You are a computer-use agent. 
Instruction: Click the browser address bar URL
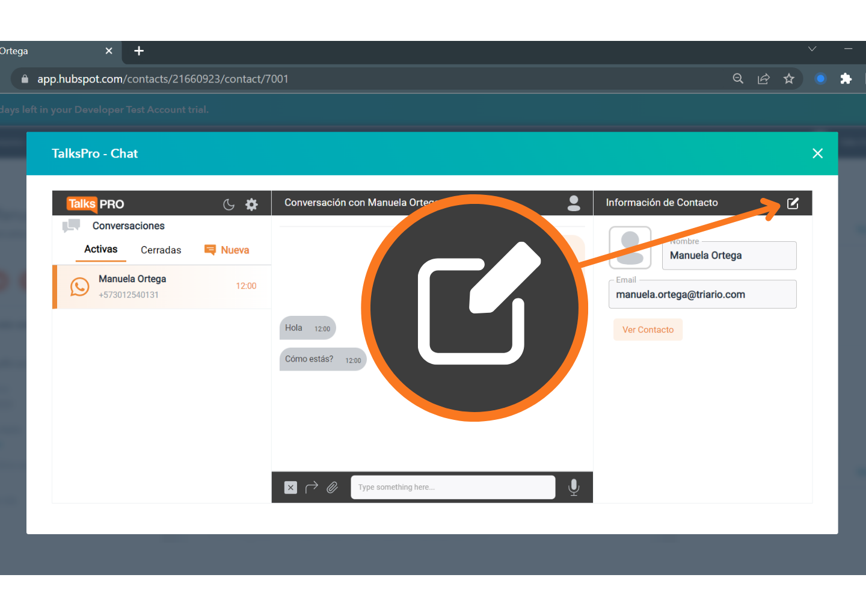[162, 79]
